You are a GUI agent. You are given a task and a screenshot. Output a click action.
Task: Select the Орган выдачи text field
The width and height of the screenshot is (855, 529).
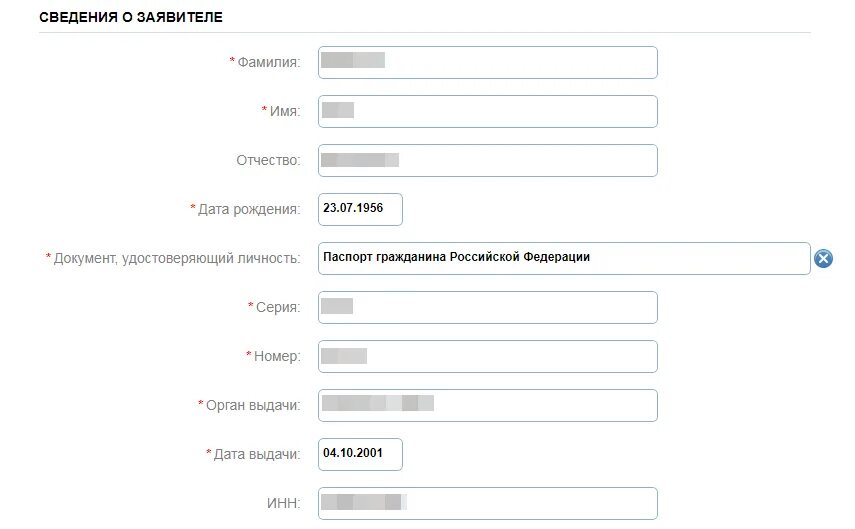pyautogui.click(x=487, y=405)
